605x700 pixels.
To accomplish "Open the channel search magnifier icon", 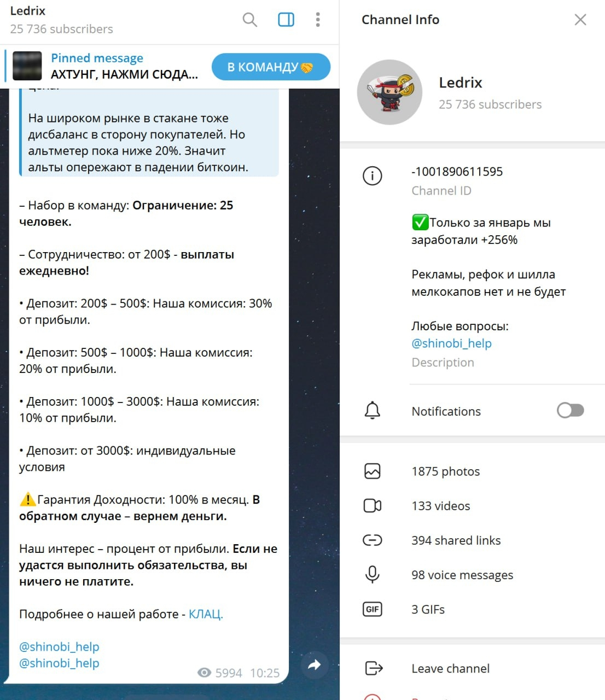I will [x=250, y=20].
